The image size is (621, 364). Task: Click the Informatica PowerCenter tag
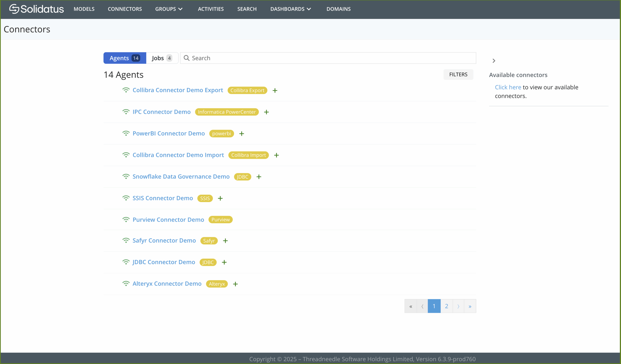click(227, 112)
